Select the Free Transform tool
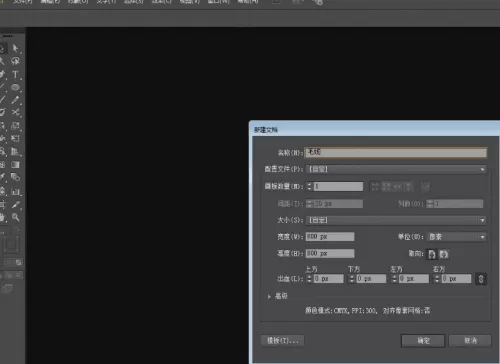The image size is (500, 364). click(x=15, y=138)
